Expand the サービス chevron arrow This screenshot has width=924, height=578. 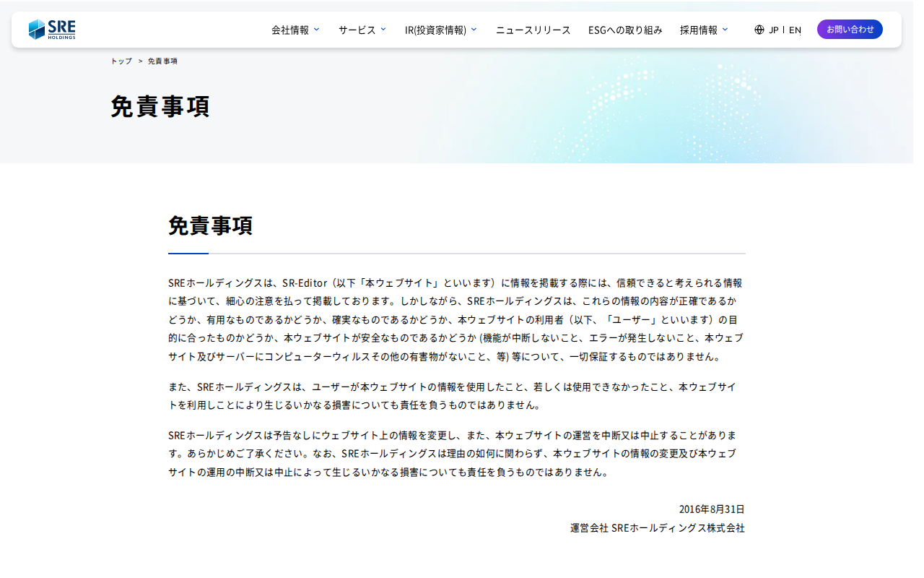tap(383, 30)
